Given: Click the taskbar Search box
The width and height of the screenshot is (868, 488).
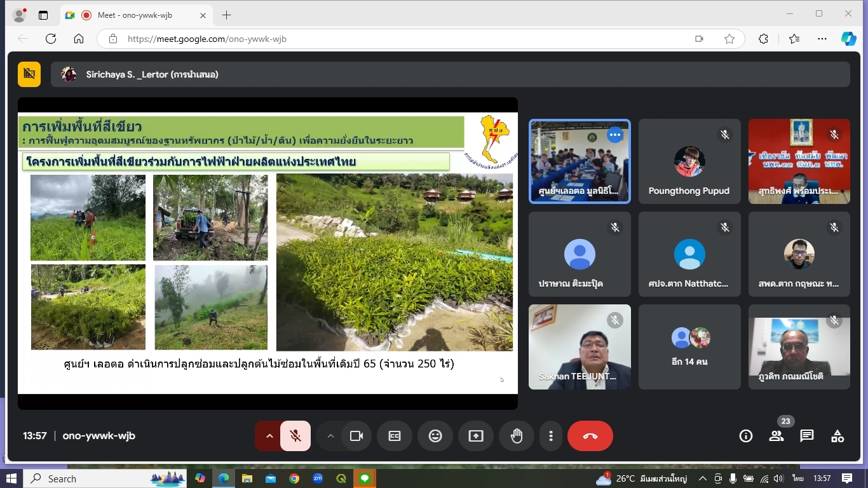Looking at the screenshot, I should pos(105,478).
